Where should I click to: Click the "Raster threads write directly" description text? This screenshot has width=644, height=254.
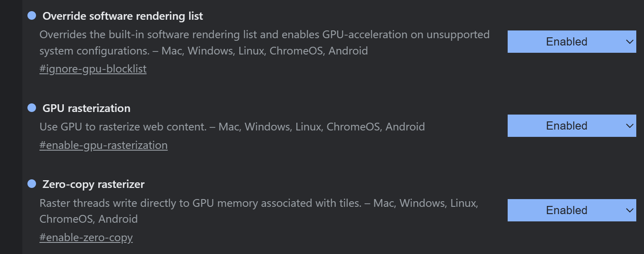click(x=200, y=203)
